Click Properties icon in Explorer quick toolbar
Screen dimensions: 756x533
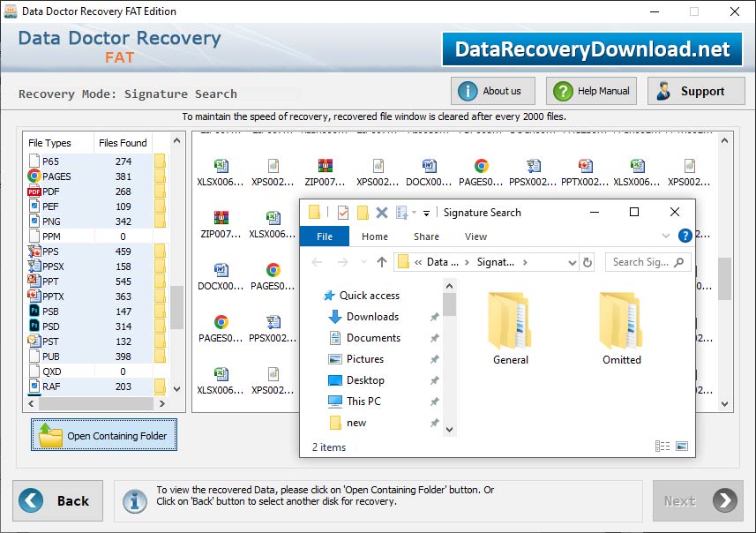coord(343,213)
